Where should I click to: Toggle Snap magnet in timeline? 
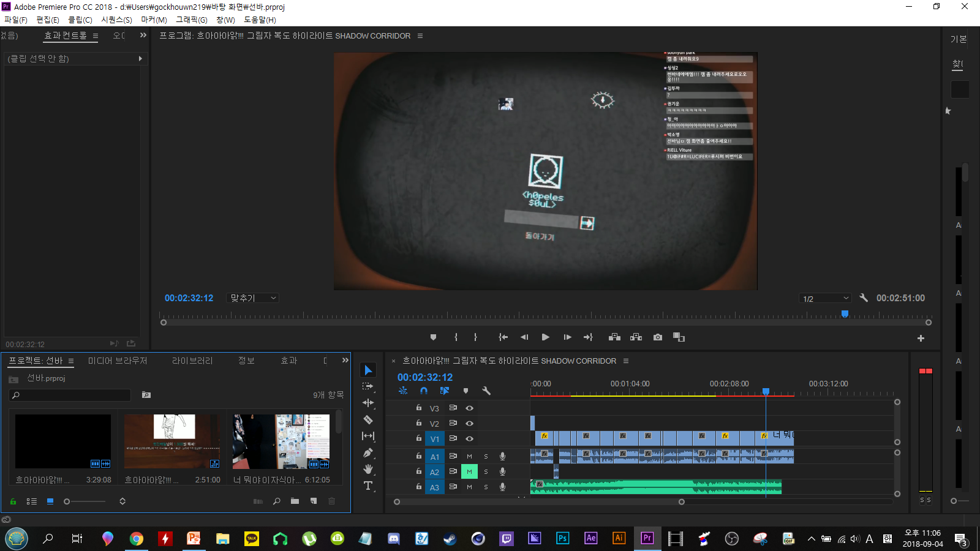pyautogui.click(x=424, y=391)
